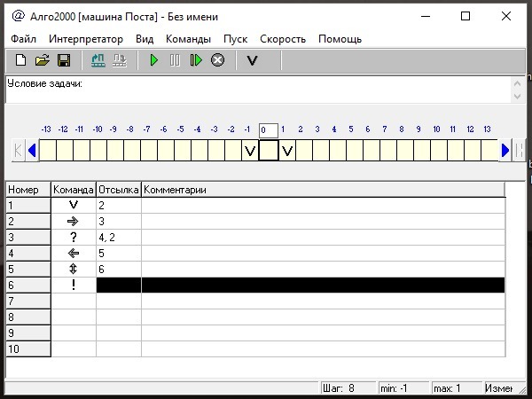
Task: Open a file with folder icon
Action: (42, 60)
